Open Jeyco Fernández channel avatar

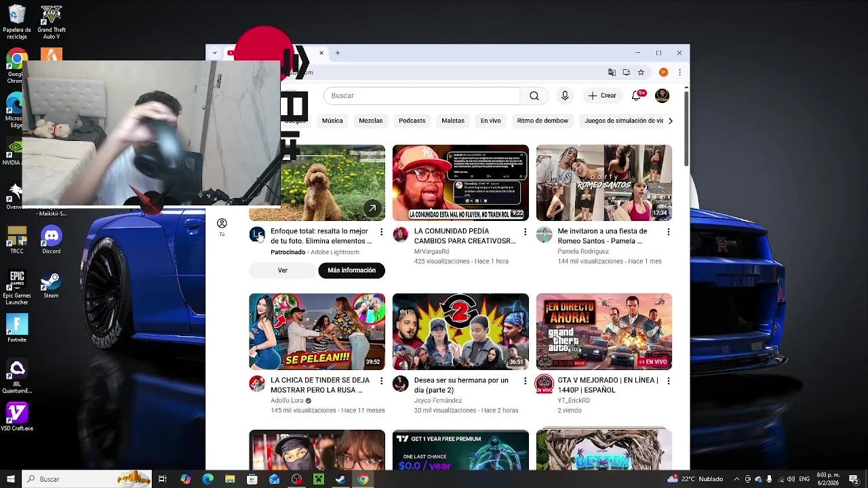401,384
